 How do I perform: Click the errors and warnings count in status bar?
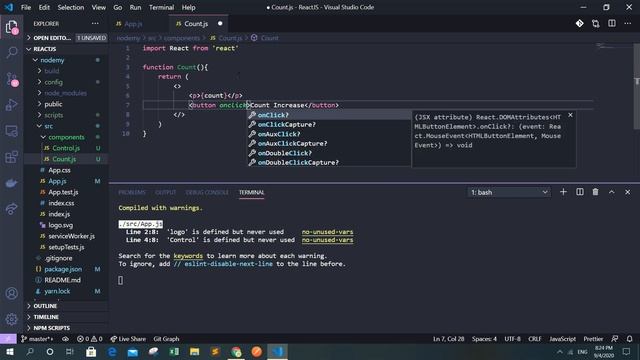coord(89,339)
